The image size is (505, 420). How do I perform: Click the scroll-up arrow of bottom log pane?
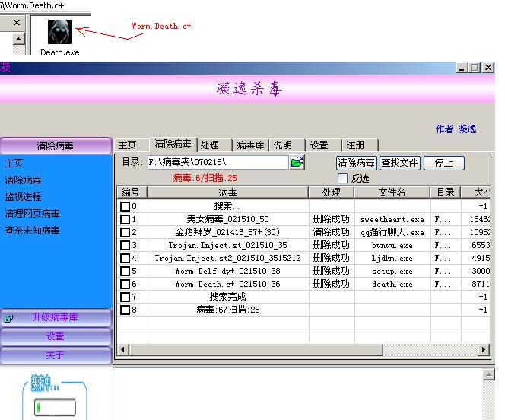coord(489,374)
